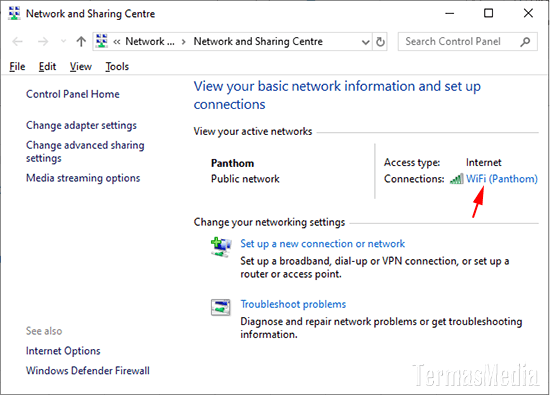The image size is (550, 395).
Task: Open Internet Options
Action: point(63,351)
